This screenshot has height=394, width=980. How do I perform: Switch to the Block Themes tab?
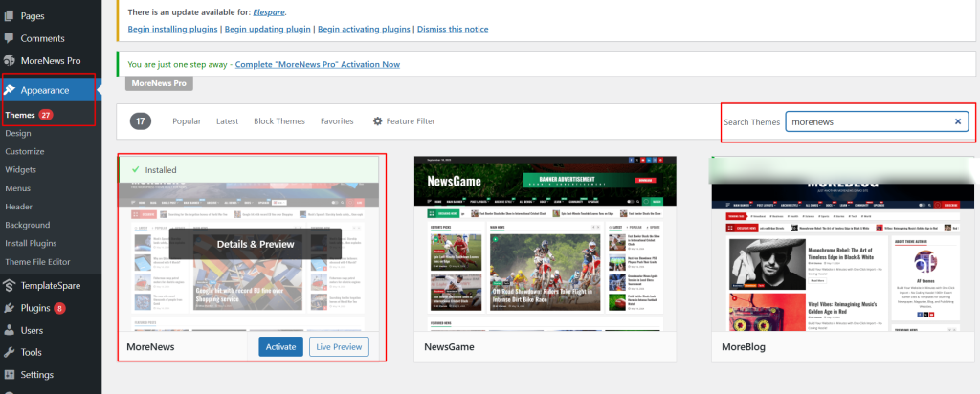279,121
